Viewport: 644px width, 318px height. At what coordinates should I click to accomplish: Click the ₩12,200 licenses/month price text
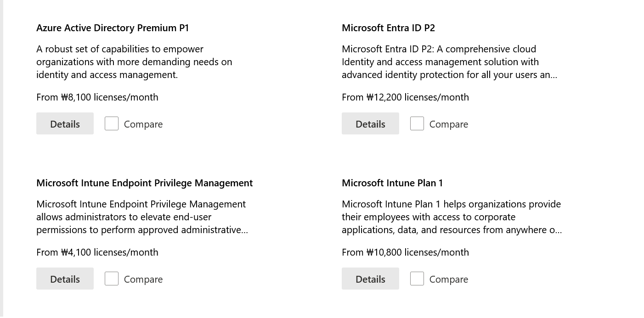coord(405,97)
